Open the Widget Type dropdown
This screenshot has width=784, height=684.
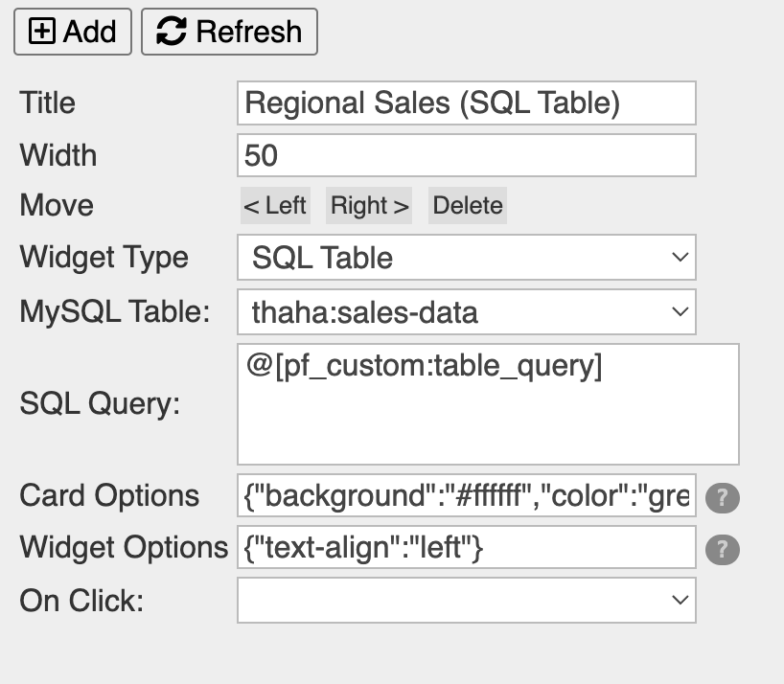(466, 258)
